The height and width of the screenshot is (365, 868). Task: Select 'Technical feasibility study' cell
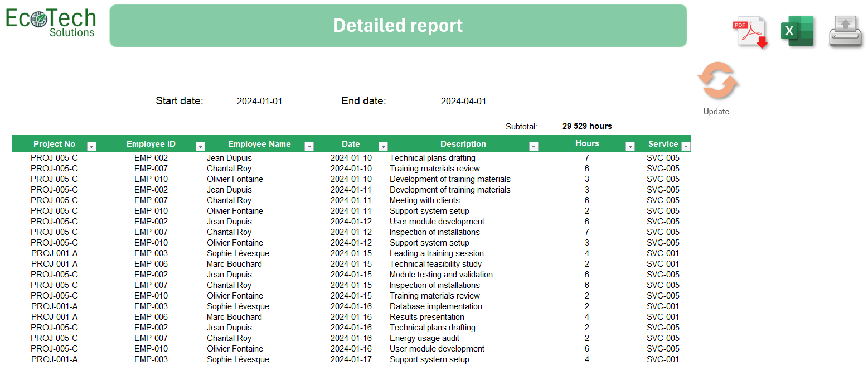coord(435,264)
